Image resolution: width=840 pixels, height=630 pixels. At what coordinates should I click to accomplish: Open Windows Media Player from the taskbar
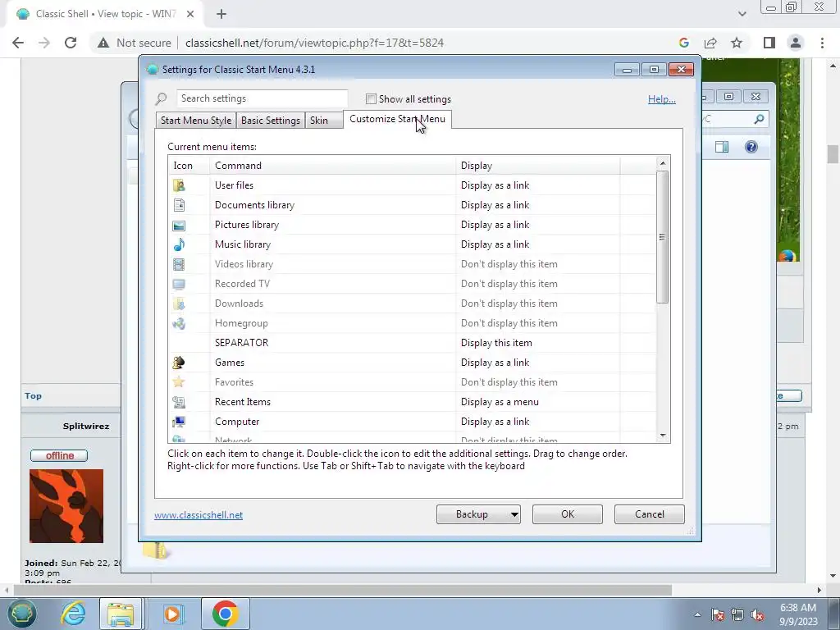[172, 614]
